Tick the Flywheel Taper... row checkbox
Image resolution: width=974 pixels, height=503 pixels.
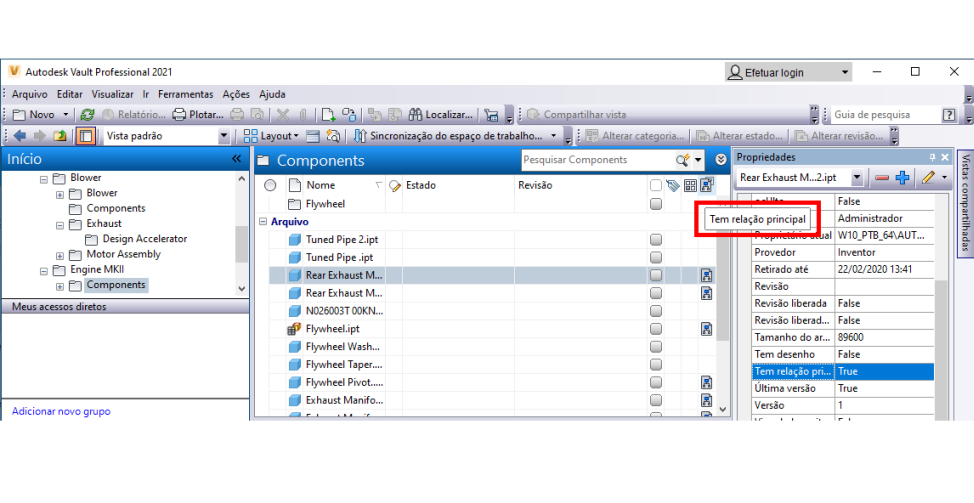click(x=656, y=365)
